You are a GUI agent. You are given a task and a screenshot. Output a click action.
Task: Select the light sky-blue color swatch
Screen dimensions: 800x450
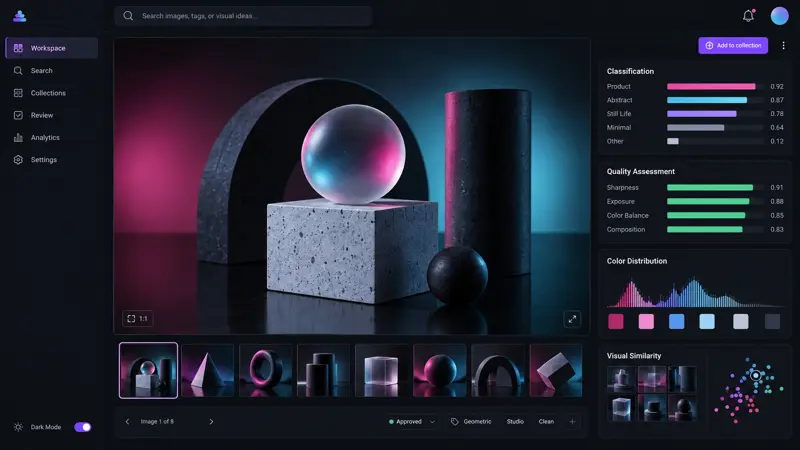[x=707, y=321]
